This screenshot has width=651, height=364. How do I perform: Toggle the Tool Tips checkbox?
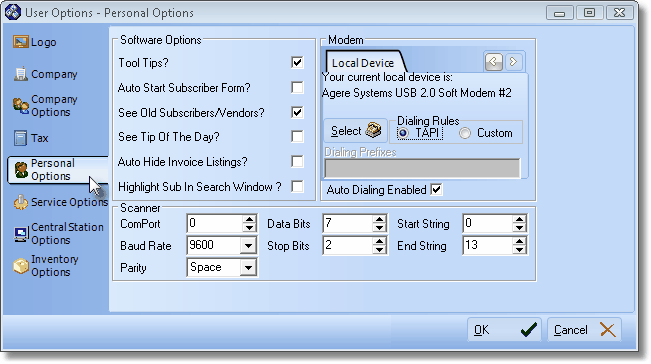click(x=297, y=62)
